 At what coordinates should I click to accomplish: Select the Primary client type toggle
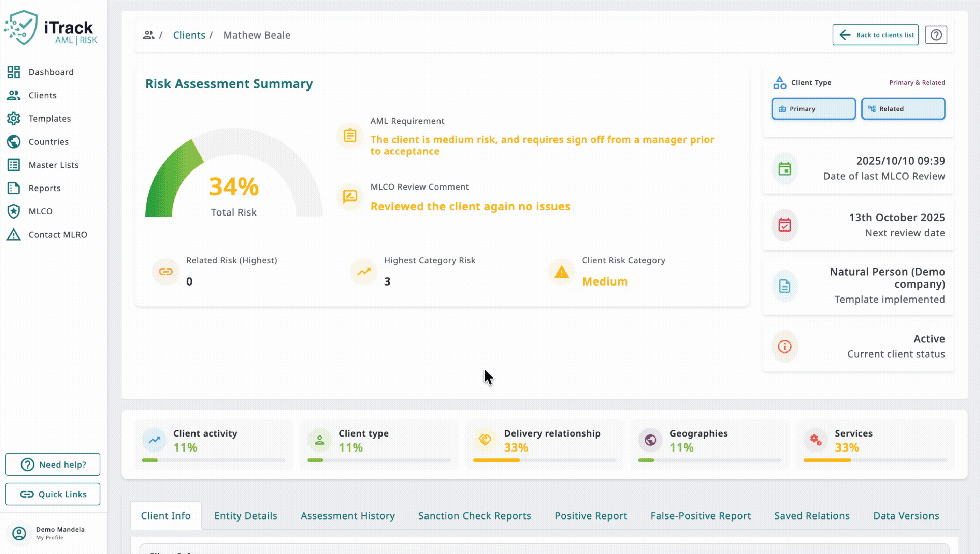[x=813, y=109]
